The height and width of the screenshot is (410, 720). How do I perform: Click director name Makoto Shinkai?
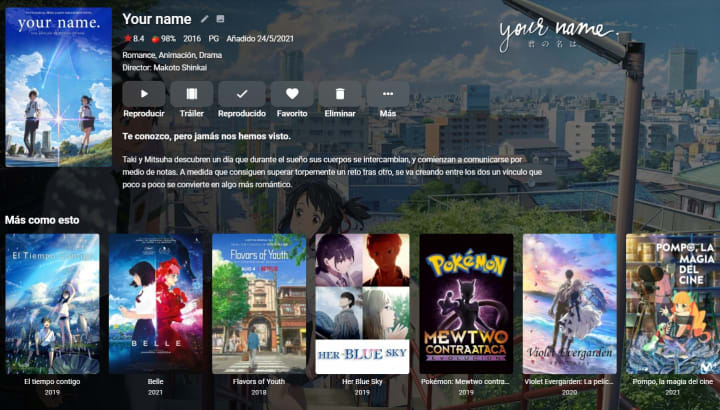pyautogui.click(x=180, y=67)
